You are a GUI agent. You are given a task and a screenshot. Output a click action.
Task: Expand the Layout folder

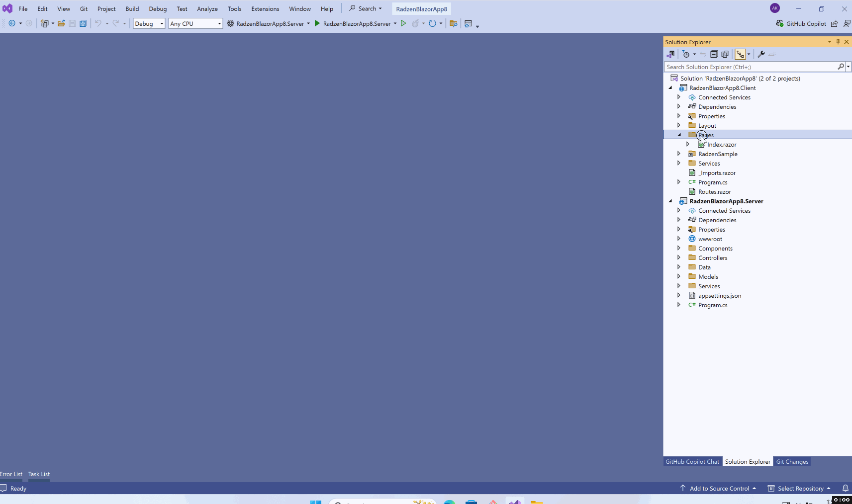pyautogui.click(x=679, y=125)
